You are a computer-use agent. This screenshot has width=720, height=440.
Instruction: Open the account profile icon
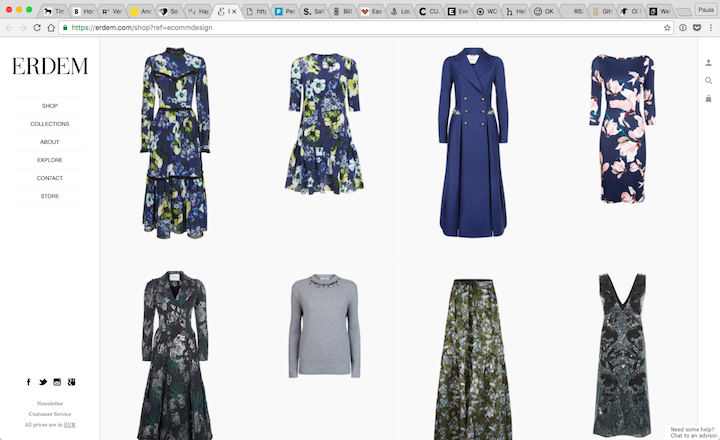(708, 63)
